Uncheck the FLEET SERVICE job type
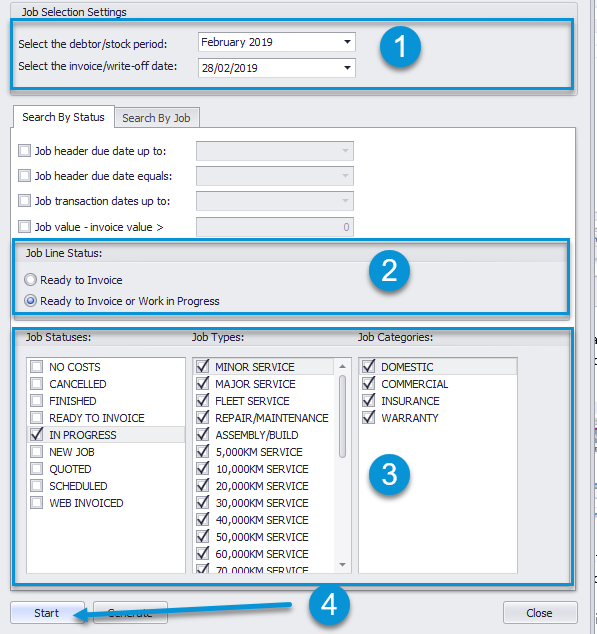 pos(203,401)
